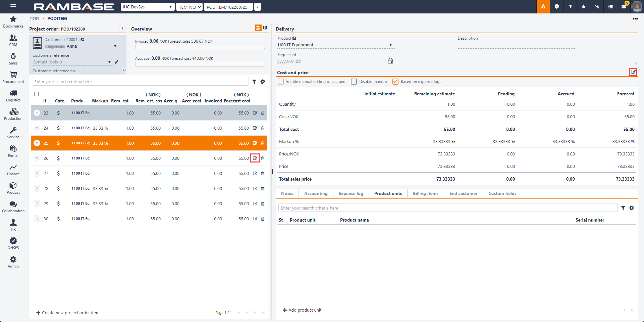Delete item 24 with trash icon
This screenshot has height=322, width=644.
(x=263, y=128)
